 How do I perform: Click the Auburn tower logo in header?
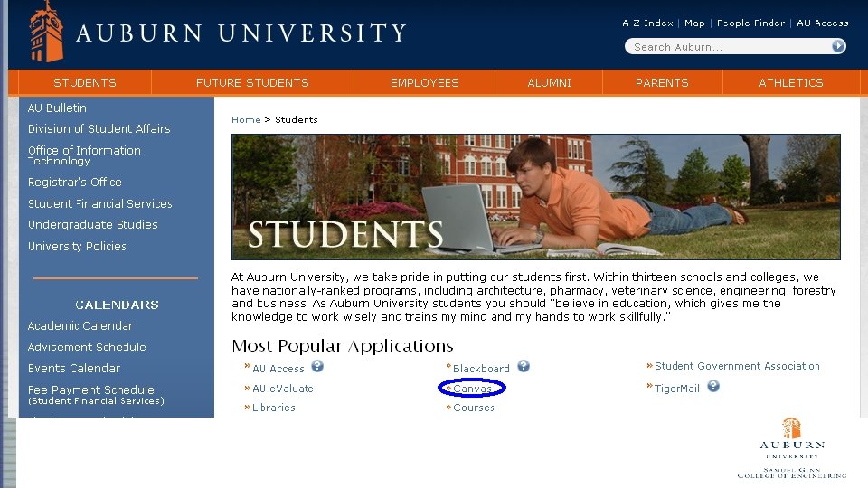pos(46,32)
